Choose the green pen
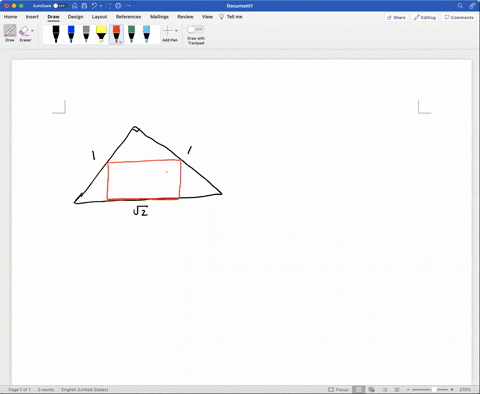 pyautogui.click(x=131, y=34)
